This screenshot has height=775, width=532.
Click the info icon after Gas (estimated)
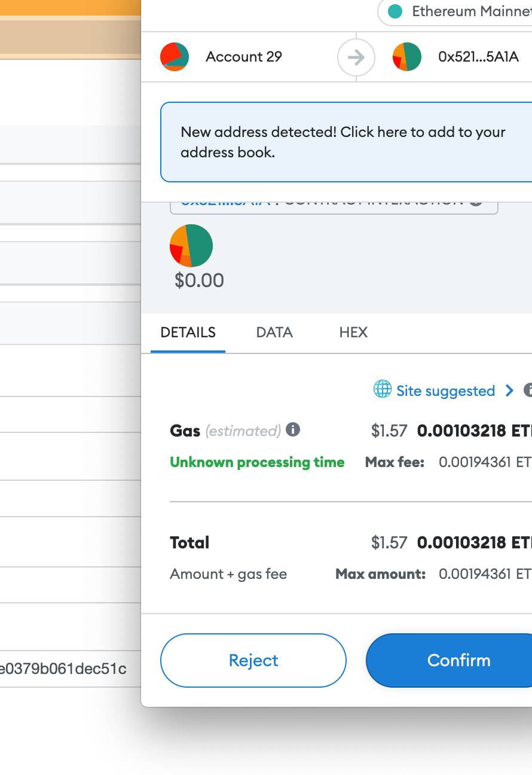point(293,429)
